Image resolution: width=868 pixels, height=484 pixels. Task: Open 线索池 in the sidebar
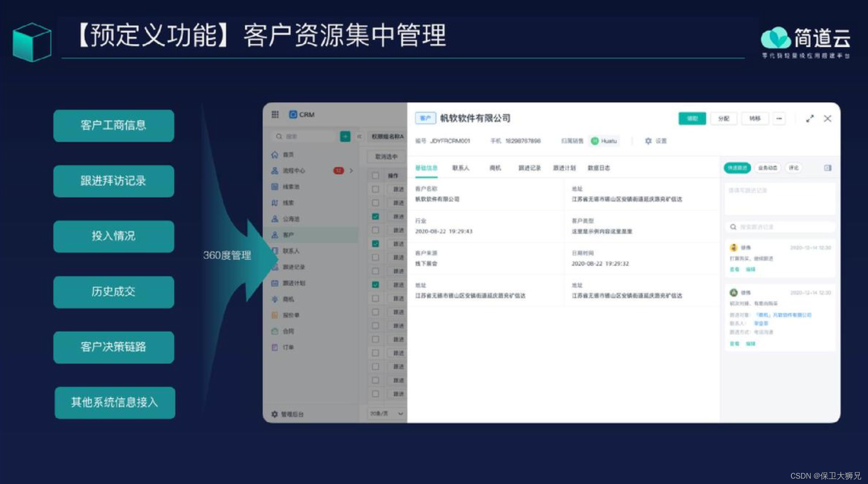click(291, 187)
